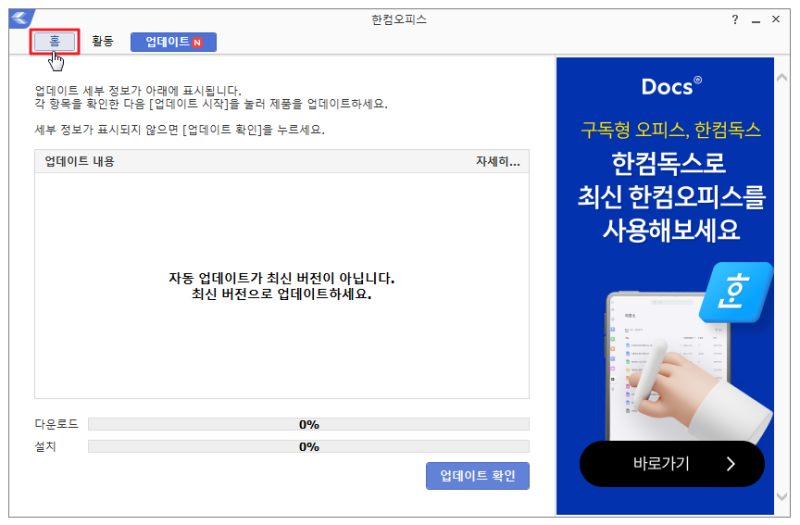The image size is (800, 525).
Task: Click the blue 한 app icon in banner
Action: (x=736, y=292)
